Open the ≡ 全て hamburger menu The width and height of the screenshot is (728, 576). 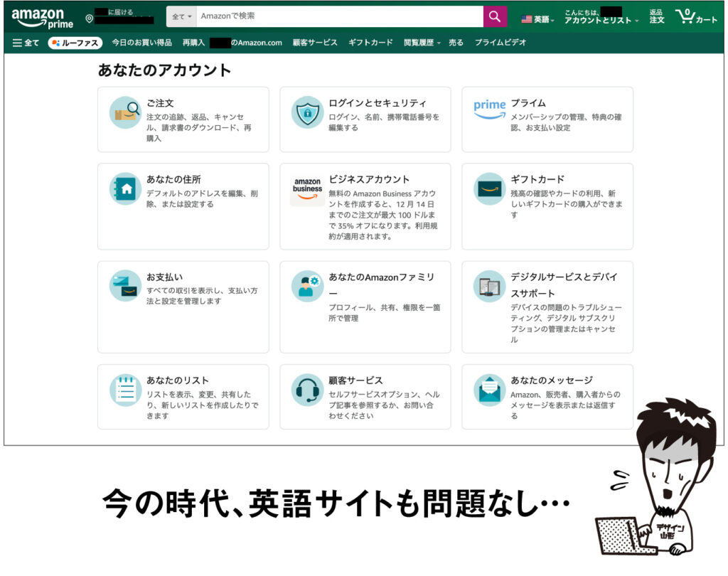tap(26, 43)
